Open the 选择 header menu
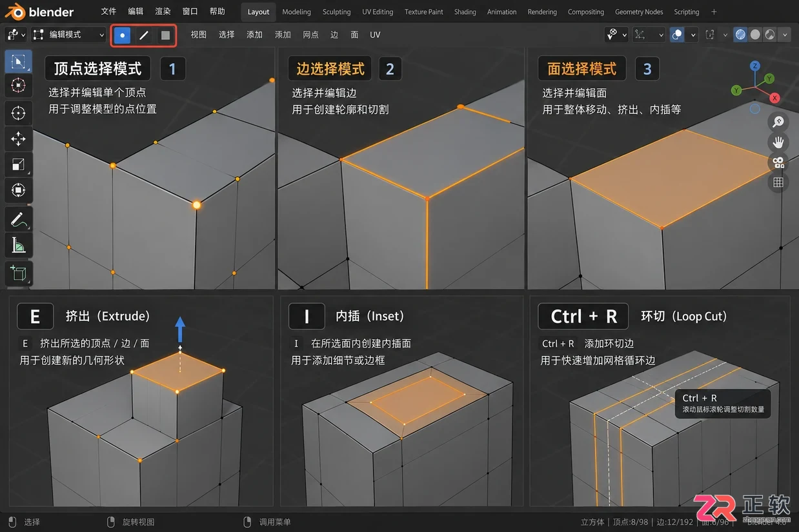799x532 pixels. click(227, 35)
